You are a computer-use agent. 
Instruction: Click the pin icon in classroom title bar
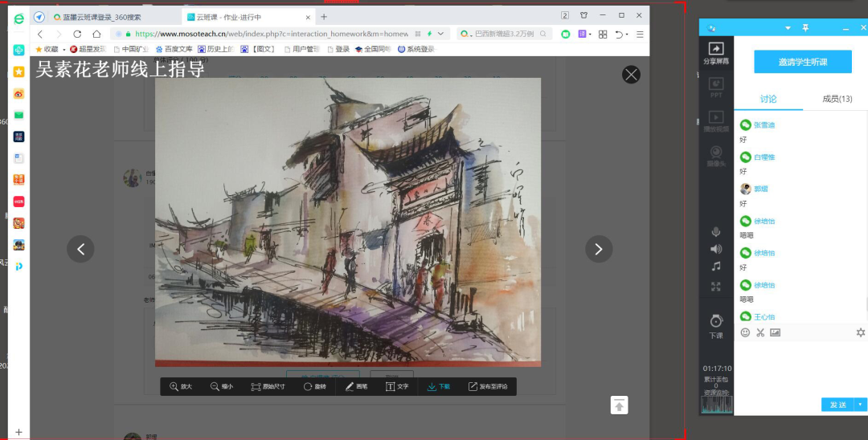click(x=805, y=27)
